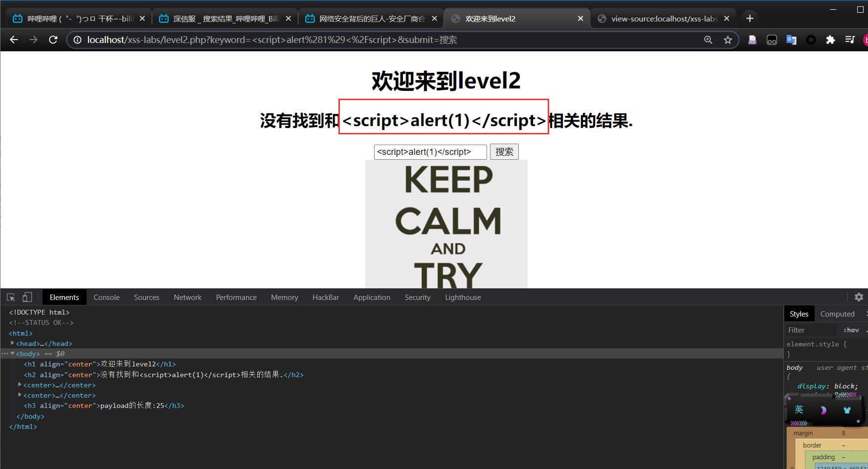868x469 pixels.
Task: Select the <!DOCTYPE html> line
Action: [x=39, y=312]
